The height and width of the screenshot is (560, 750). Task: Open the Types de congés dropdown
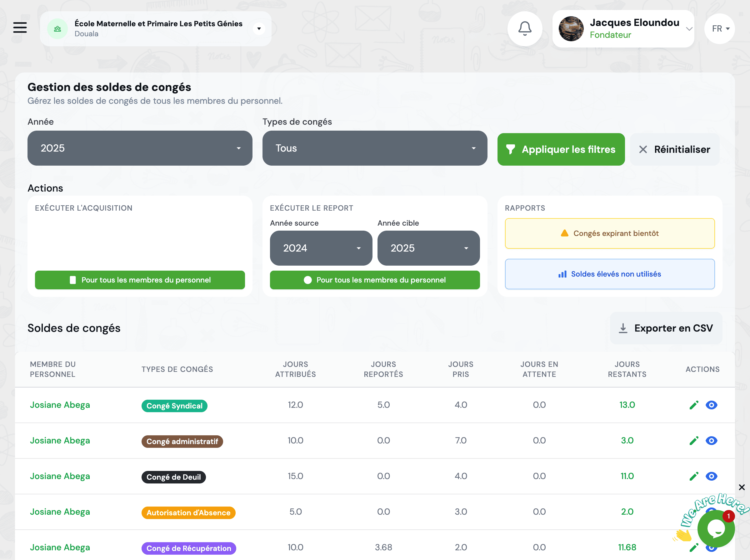[374, 148]
